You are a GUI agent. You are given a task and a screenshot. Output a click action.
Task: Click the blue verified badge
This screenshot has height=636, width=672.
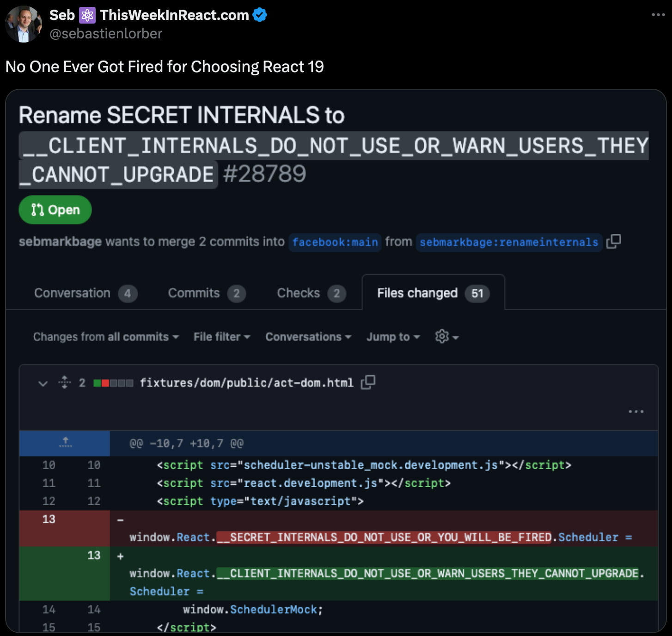(x=260, y=15)
